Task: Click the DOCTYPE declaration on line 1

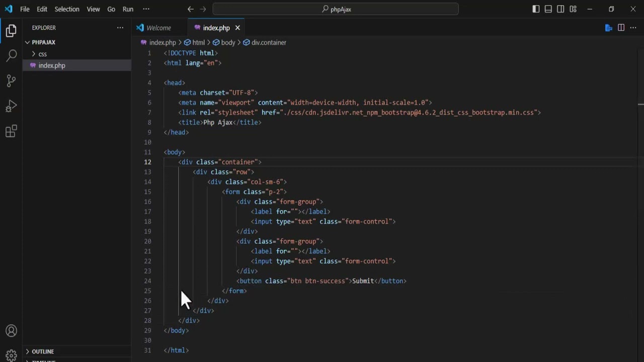Action: 191,53
